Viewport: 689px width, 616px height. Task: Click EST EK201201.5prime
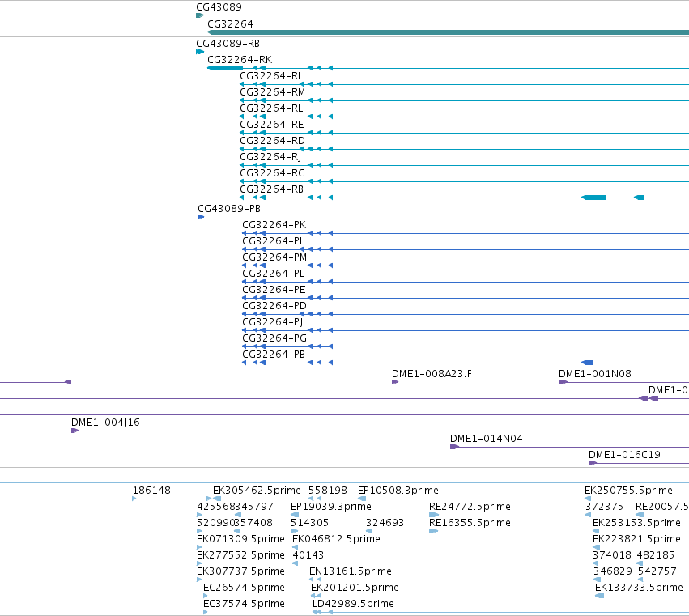[x=355, y=588]
